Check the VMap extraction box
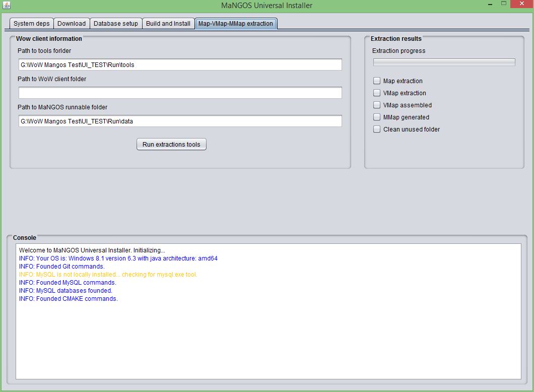The height and width of the screenshot is (392, 534). pos(377,93)
